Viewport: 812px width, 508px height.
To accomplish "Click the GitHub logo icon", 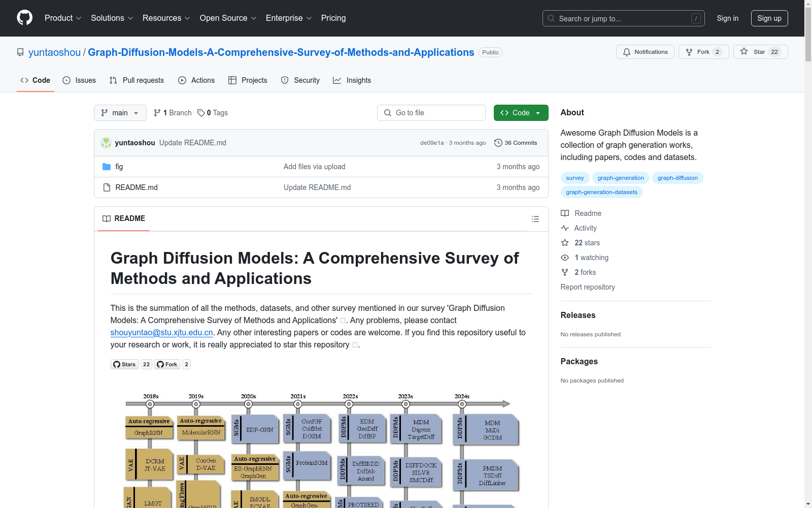I will pyautogui.click(x=24, y=18).
